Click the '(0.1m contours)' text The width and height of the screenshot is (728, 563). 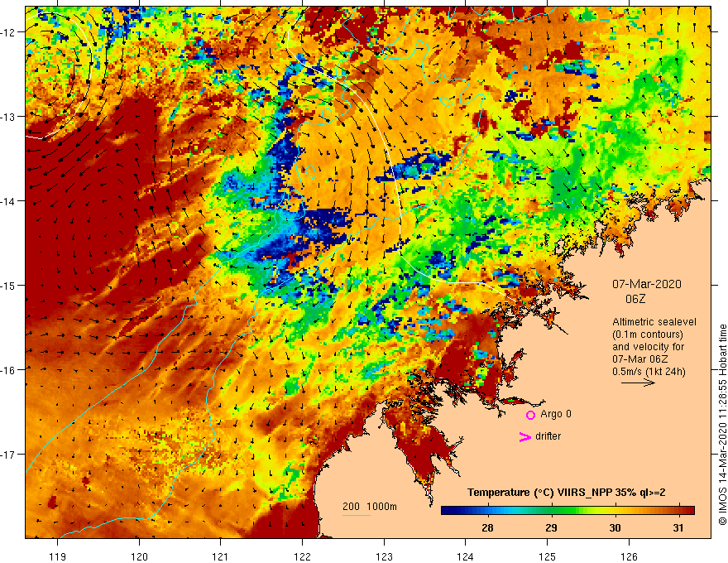click(x=648, y=334)
